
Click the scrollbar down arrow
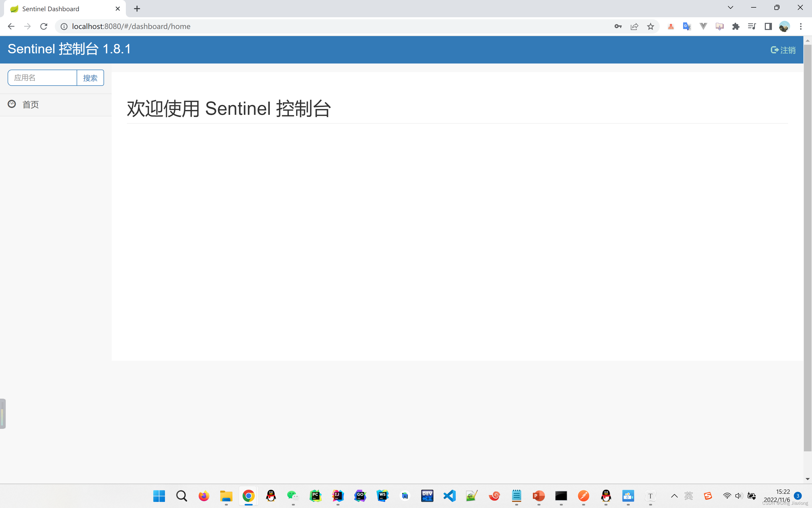808,479
